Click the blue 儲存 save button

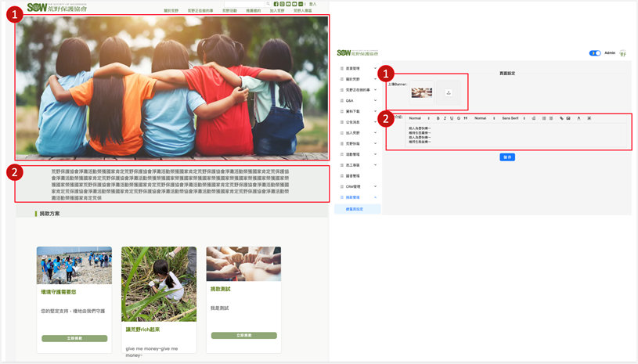click(x=507, y=157)
